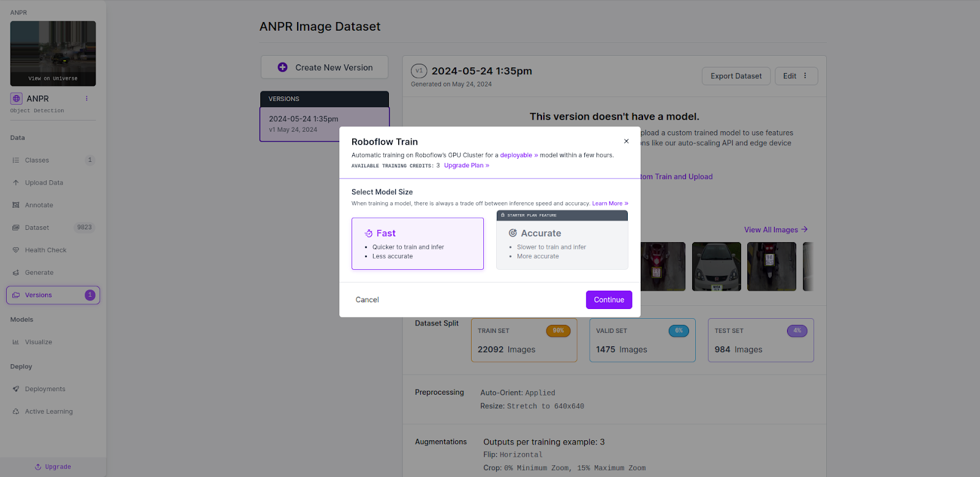This screenshot has width=980, height=477.
Task: Click the Visualize chart icon
Action: (16, 342)
